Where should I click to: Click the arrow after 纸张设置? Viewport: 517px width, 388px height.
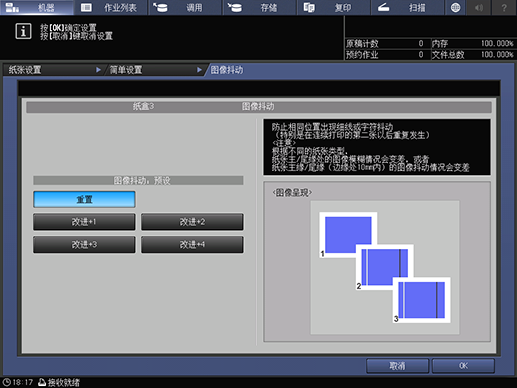coord(98,70)
